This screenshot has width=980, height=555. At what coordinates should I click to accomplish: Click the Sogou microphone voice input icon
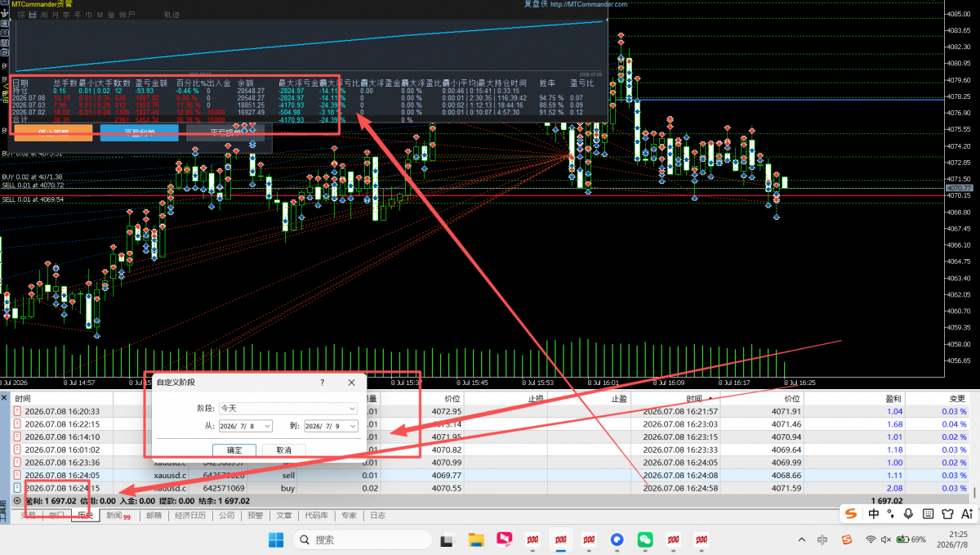908,513
